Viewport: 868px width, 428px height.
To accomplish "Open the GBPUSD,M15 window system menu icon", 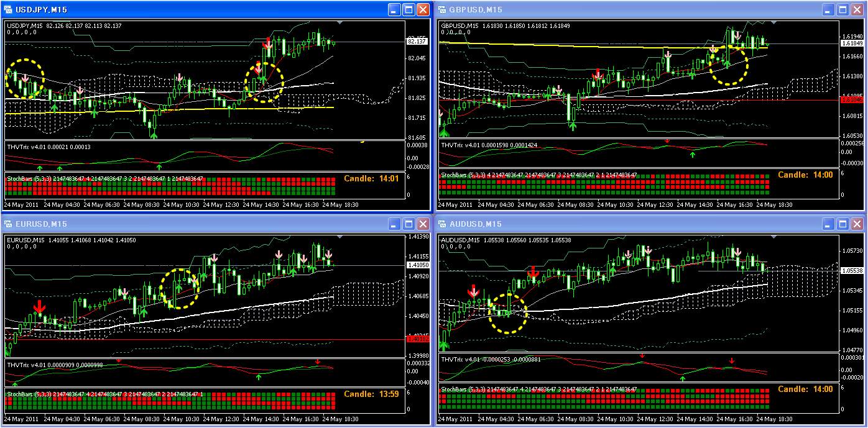I will click(443, 9).
